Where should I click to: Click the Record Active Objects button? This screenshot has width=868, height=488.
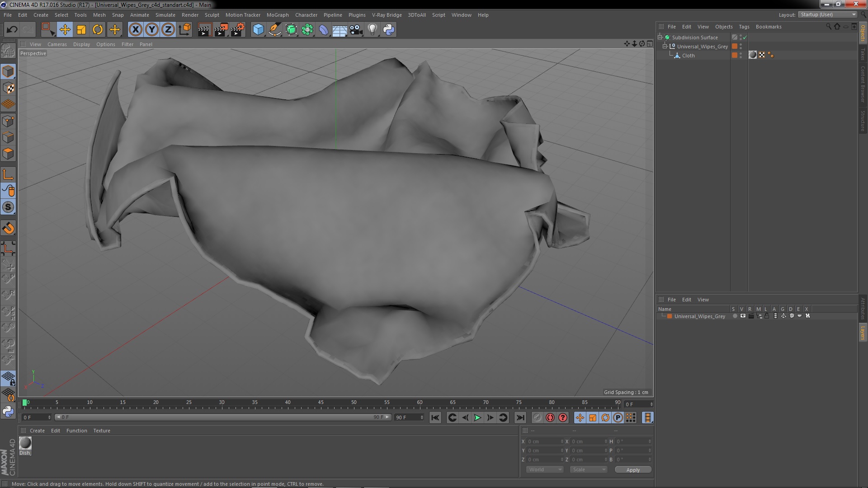537,418
